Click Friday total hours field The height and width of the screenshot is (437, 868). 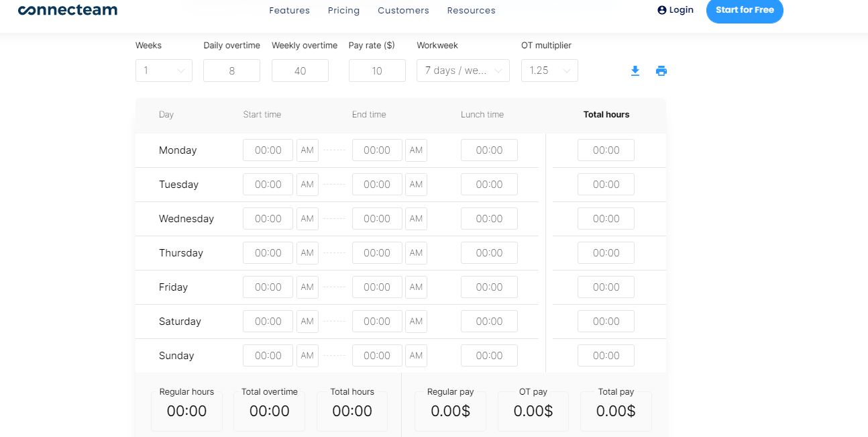point(606,287)
